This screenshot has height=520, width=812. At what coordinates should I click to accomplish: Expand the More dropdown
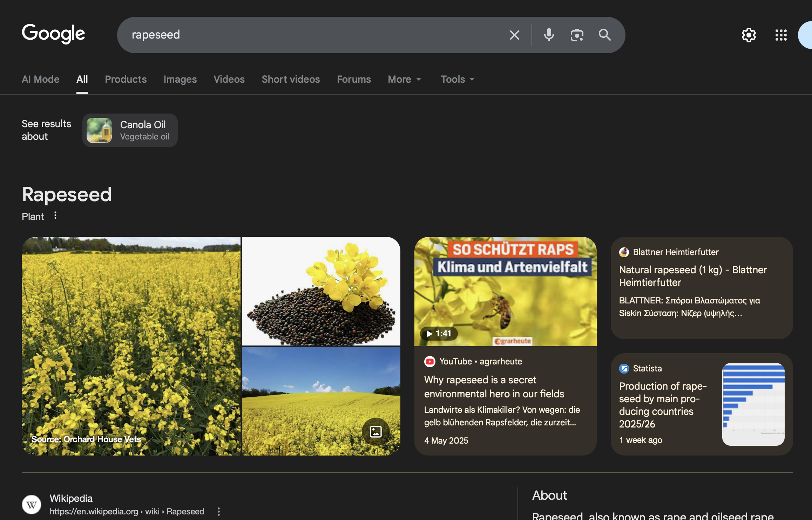[x=404, y=80]
